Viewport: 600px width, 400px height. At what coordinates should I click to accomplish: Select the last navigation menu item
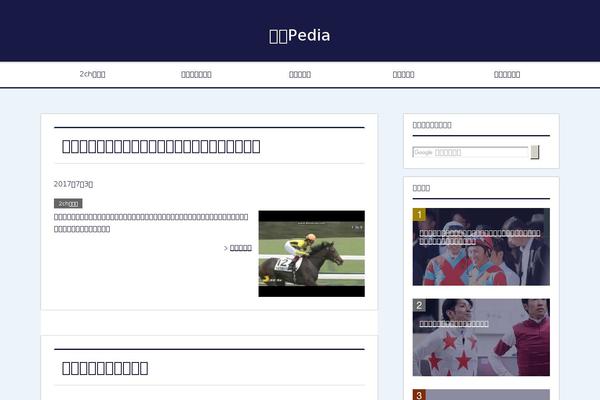[x=507, y=74]
